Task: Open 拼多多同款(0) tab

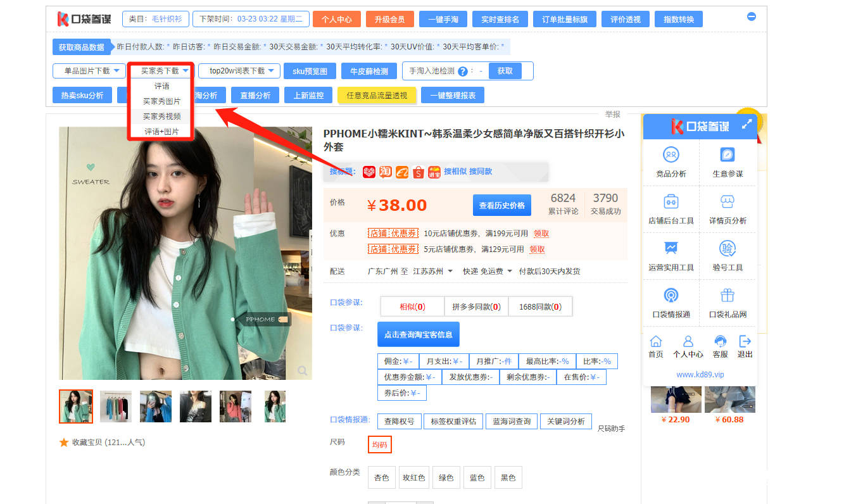Action: tap(476, 306)
